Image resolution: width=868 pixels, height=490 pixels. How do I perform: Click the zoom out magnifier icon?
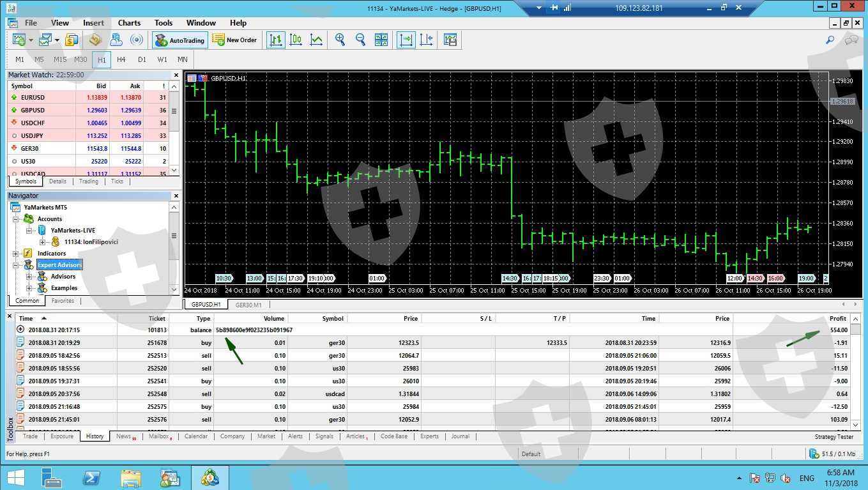[360, 40]
